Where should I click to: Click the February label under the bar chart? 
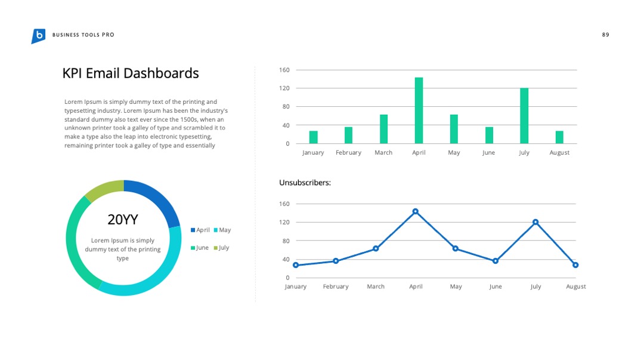tap(348, 152)
